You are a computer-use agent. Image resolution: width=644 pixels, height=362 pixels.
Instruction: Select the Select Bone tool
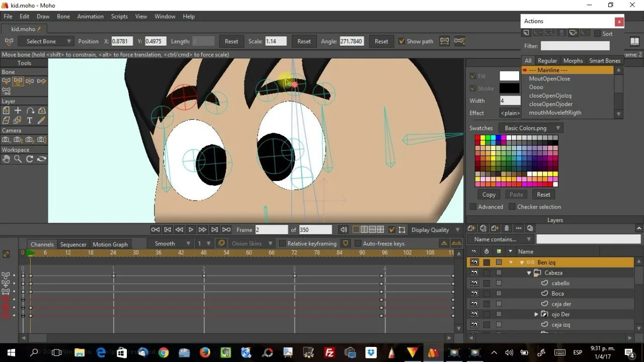pyautogui.click(x=6, y=81)
